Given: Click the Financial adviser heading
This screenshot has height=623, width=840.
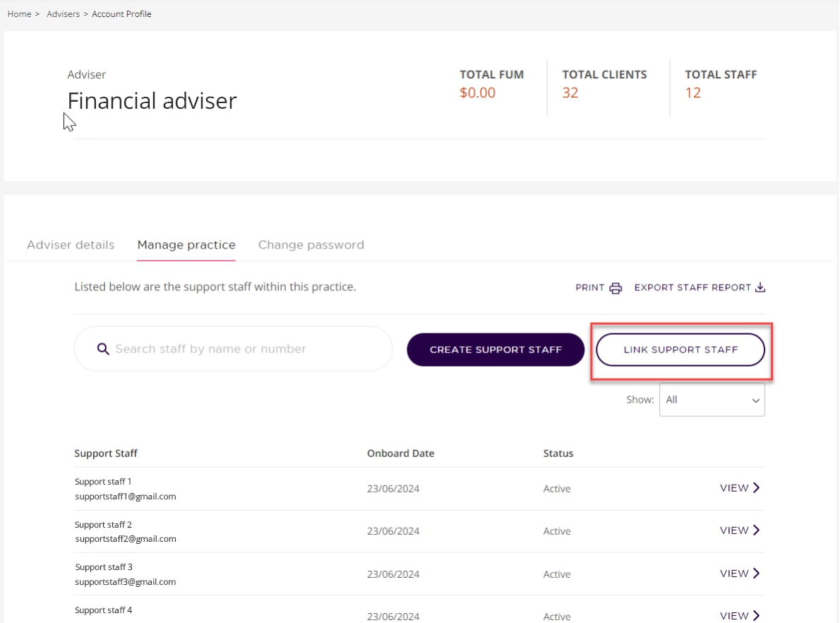Looking at the screenshot, I should click(x=152, y=101).
